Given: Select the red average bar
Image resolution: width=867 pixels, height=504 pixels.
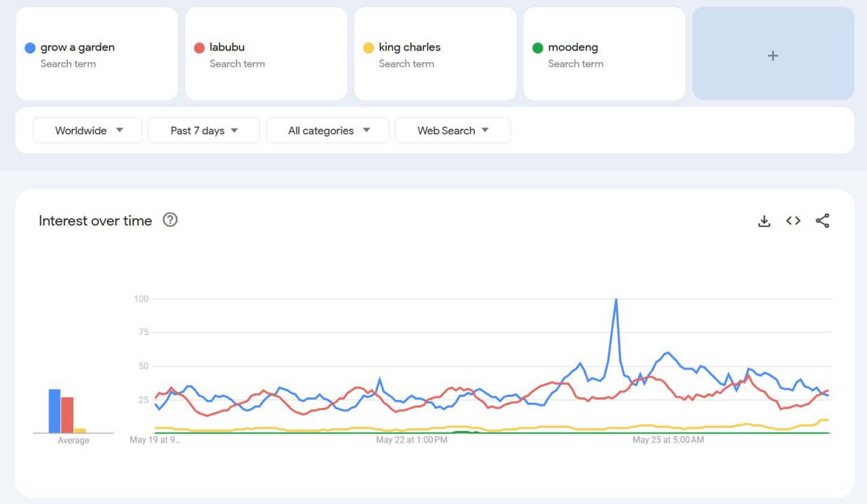Looking at the screenshot, I should [67, 415].
